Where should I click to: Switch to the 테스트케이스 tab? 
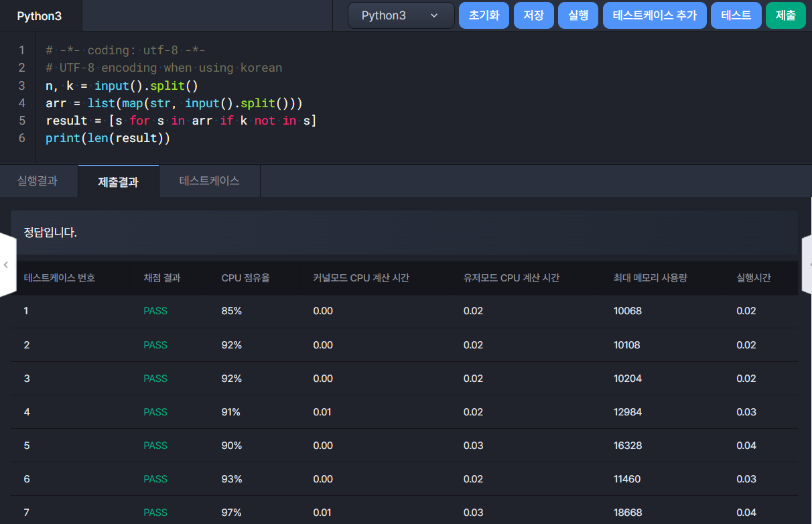[209, 181]
